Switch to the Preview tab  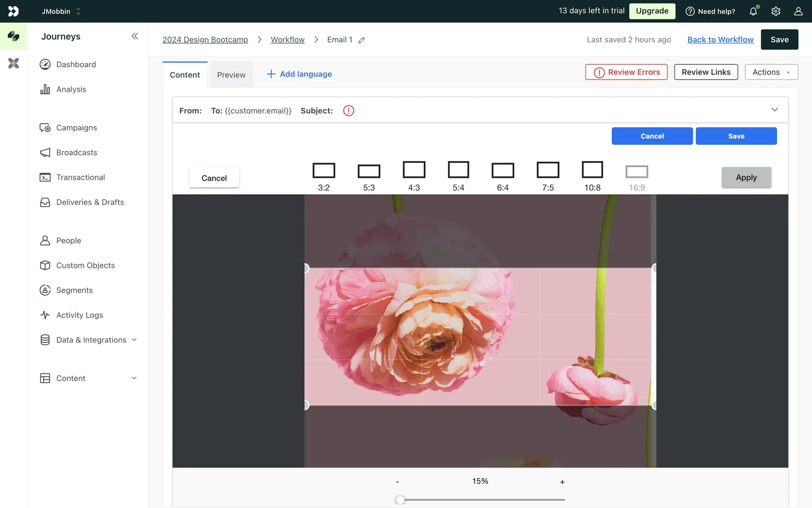[231, 75]
